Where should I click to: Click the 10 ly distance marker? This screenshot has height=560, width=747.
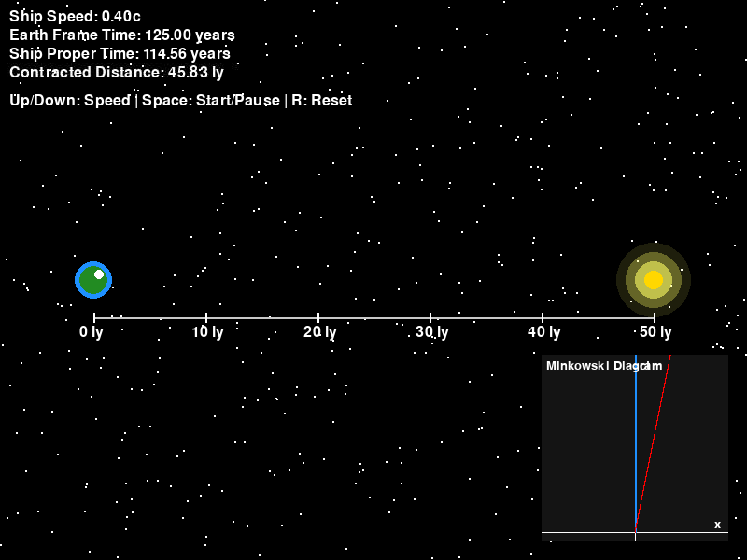click(x=207, y=332)
